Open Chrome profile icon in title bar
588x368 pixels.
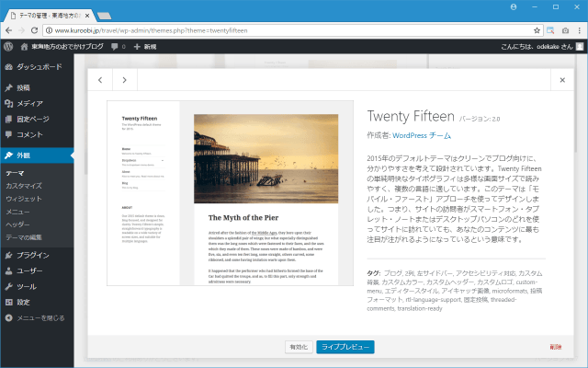[x=514, y=7]
